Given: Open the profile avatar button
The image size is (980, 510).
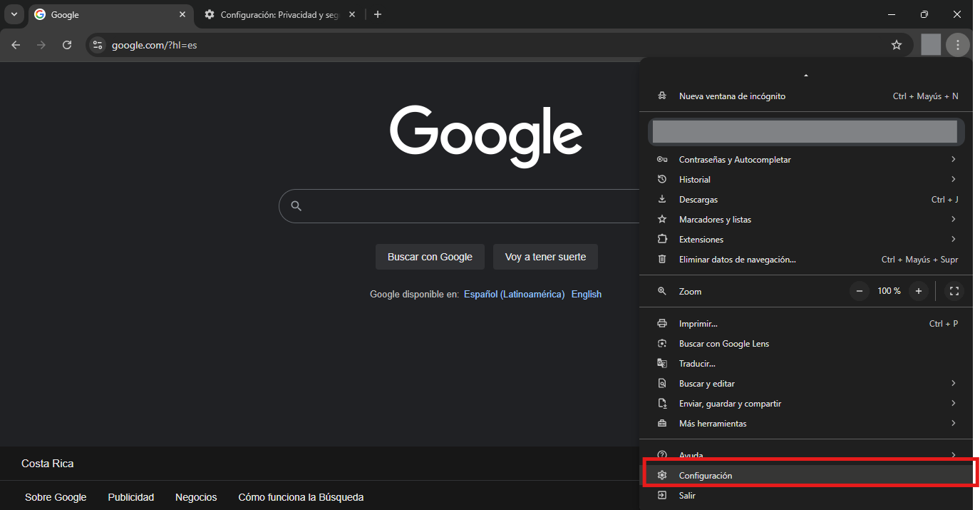Looking at the screenshot, I should [x=931, y=45].
